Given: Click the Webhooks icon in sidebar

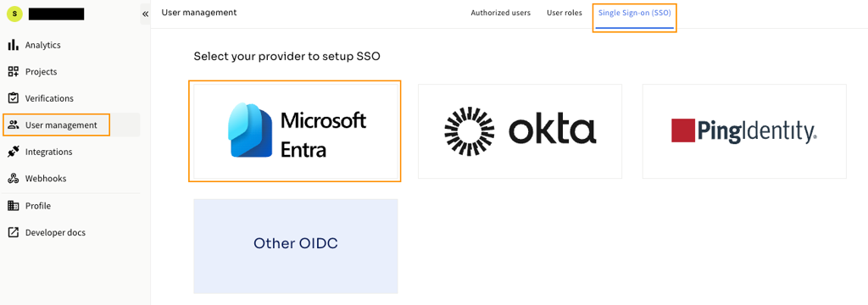Looking at the screenshot, I should click(x=14, y=178).
